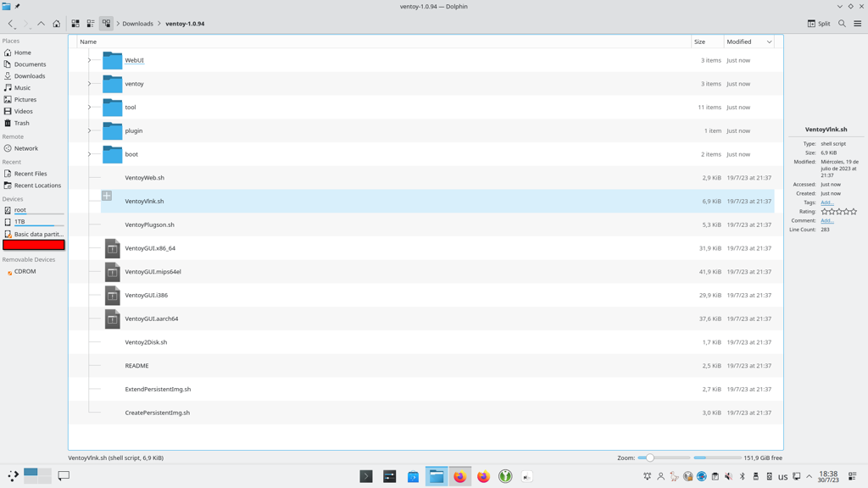Image resolution: width=868 pixels, height=488 pixels.
Task: Open Trash in Places panel
Action: [21, 123]
